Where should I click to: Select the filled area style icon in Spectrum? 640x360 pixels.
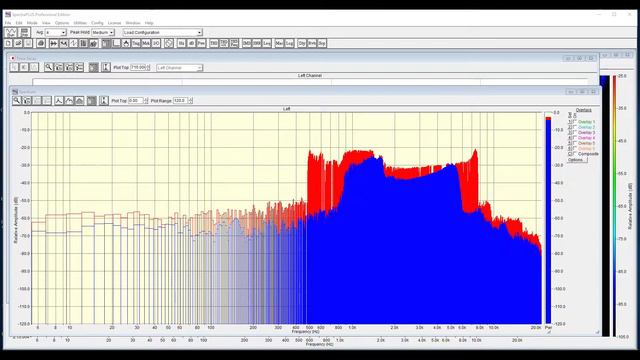80,100
